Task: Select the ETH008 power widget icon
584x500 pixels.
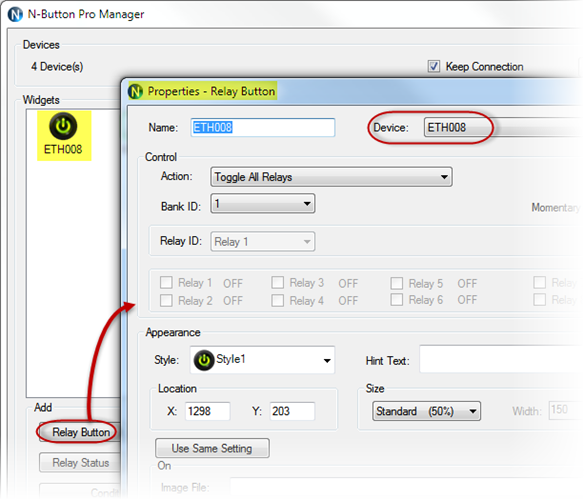Action: [x=63, y=126]
